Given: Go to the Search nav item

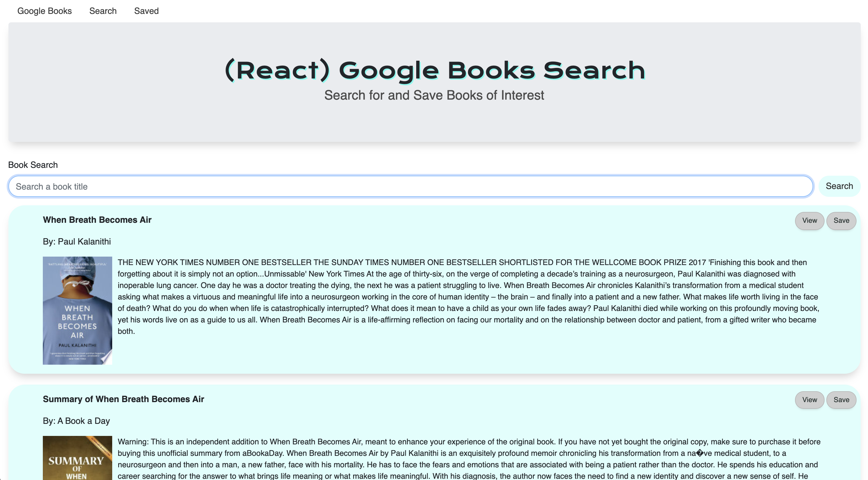Looking at the screenshot, I should (103, 11).
